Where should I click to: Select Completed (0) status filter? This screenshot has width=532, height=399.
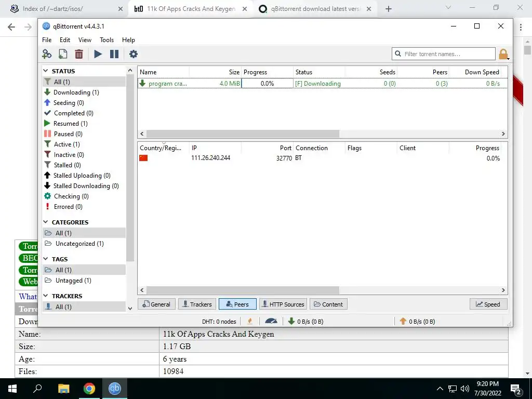coord(84,113)
